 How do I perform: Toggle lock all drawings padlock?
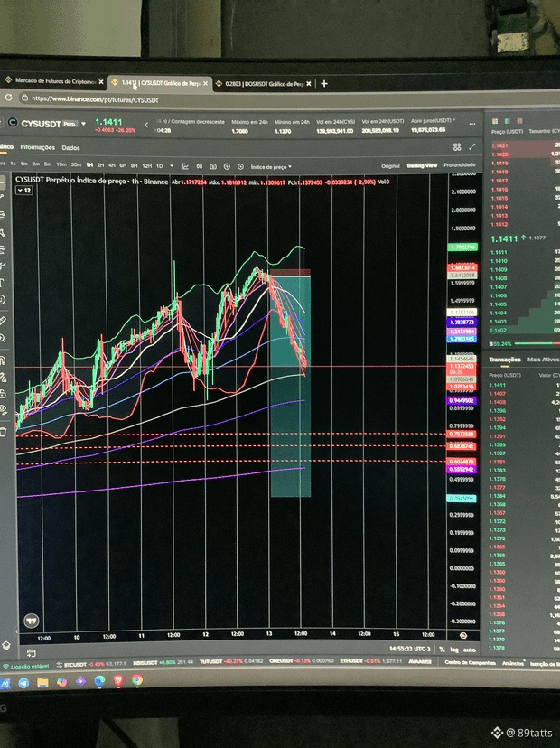(x=3, y=394)
